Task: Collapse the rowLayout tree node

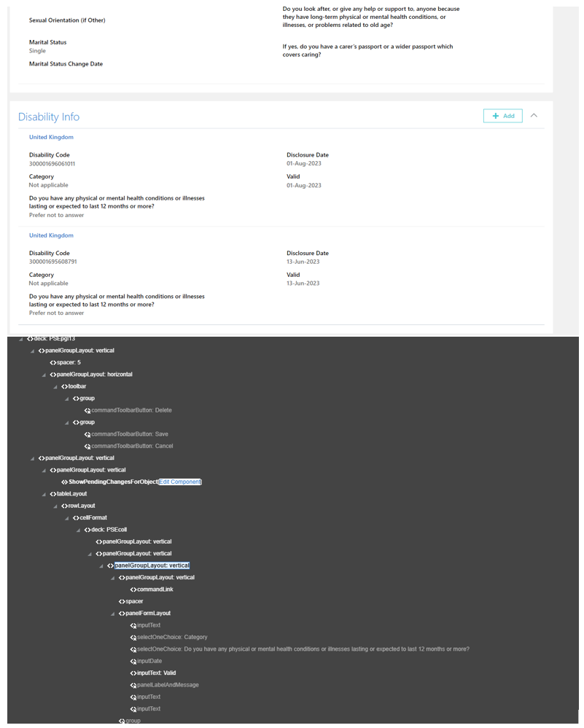Action: (55, 506)
